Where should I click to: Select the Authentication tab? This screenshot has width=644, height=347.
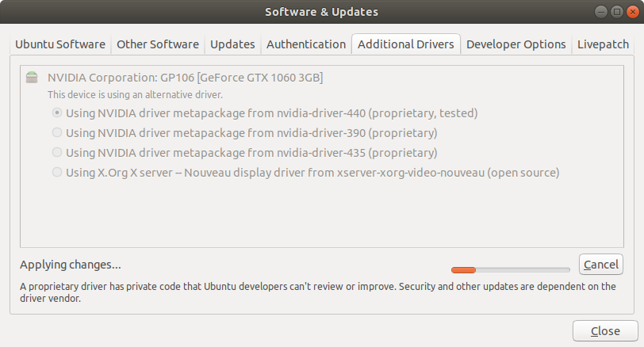click(306, 44)
